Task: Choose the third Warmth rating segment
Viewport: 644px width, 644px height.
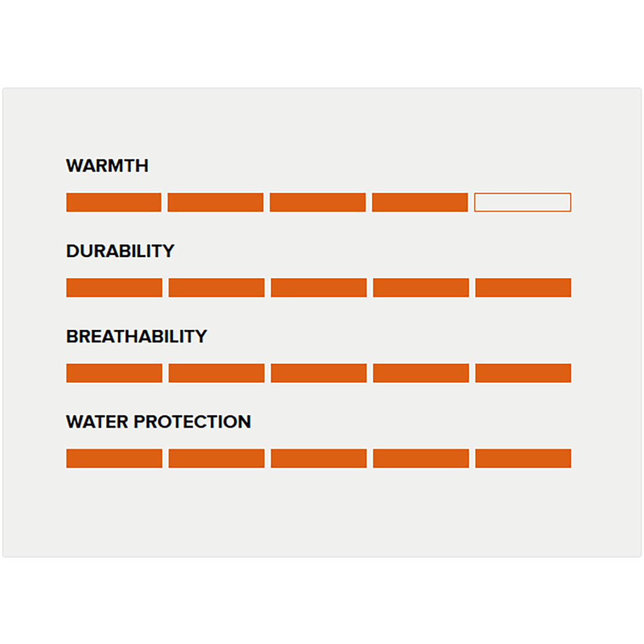Action: point(318,202)
